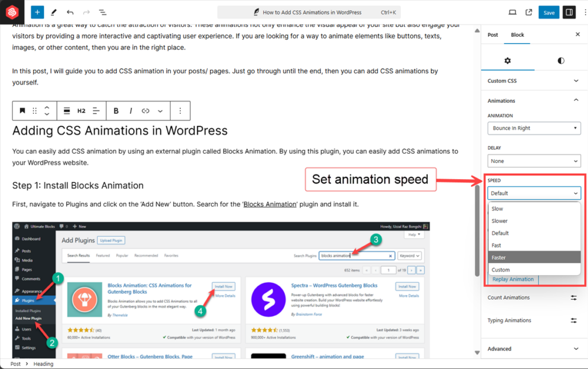Click the Adding CSS Animations heading
The width and height of the screenshot is (588, 369).
pos(120,130)
